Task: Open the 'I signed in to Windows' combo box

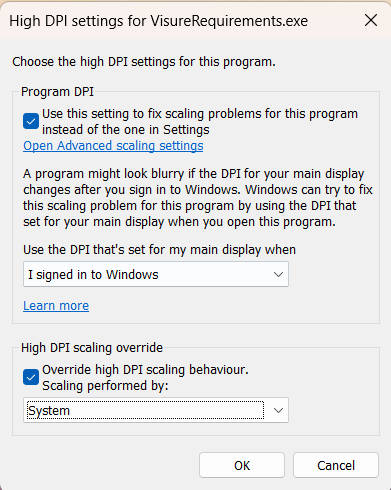Action: click(x=156, y=274)
